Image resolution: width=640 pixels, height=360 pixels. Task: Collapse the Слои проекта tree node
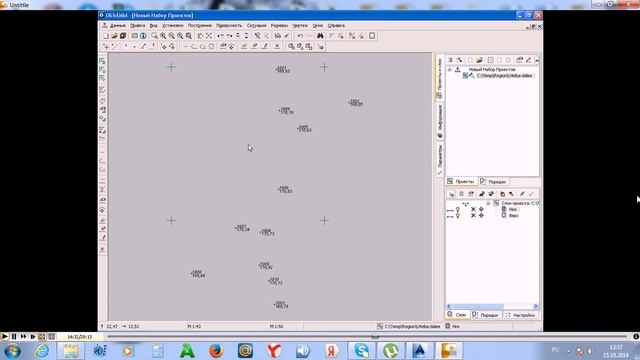(488, 203)
